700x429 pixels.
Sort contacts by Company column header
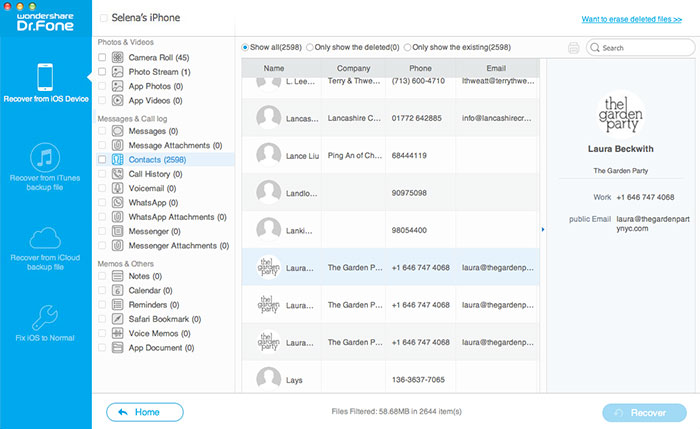pyautogui.click(x=353, y=68)
